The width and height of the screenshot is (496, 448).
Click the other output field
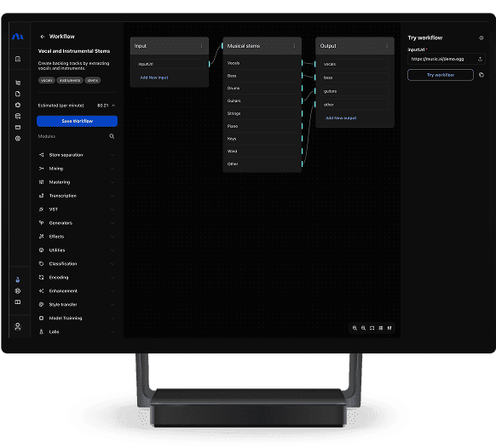(x=355, y=105)
